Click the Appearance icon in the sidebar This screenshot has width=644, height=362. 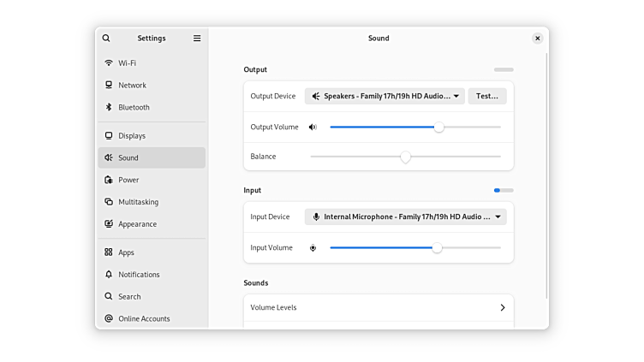tap(109, 224)
